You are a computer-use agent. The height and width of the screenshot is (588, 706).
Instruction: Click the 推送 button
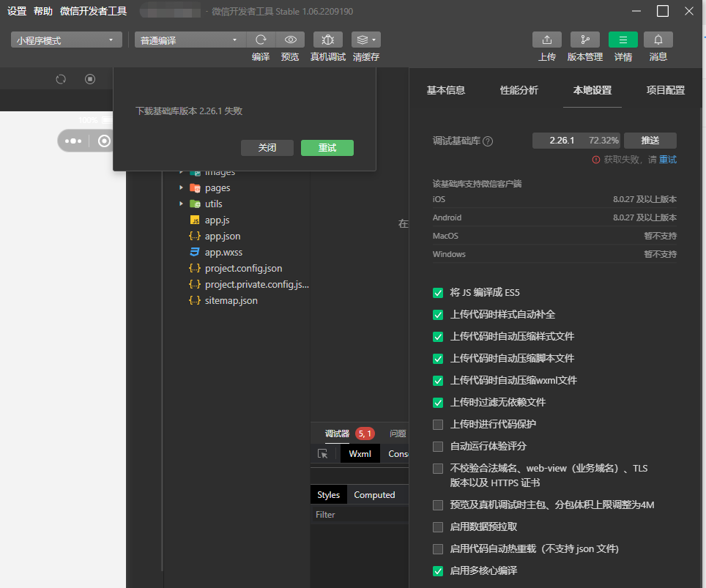pos(650,141)
